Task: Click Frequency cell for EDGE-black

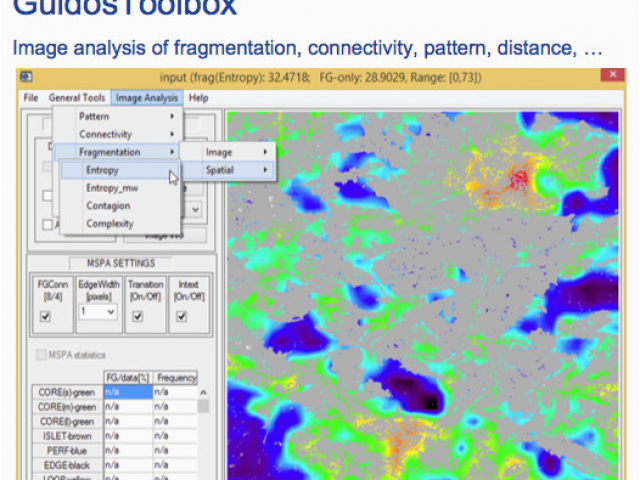Action: click(x=176, y=465)
